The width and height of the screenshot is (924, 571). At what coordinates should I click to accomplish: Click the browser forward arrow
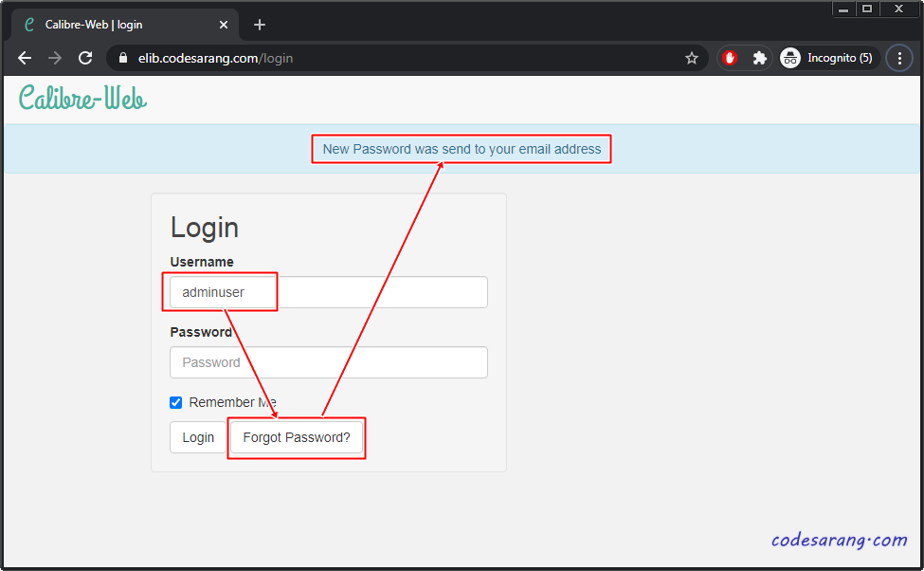[55, 58]
